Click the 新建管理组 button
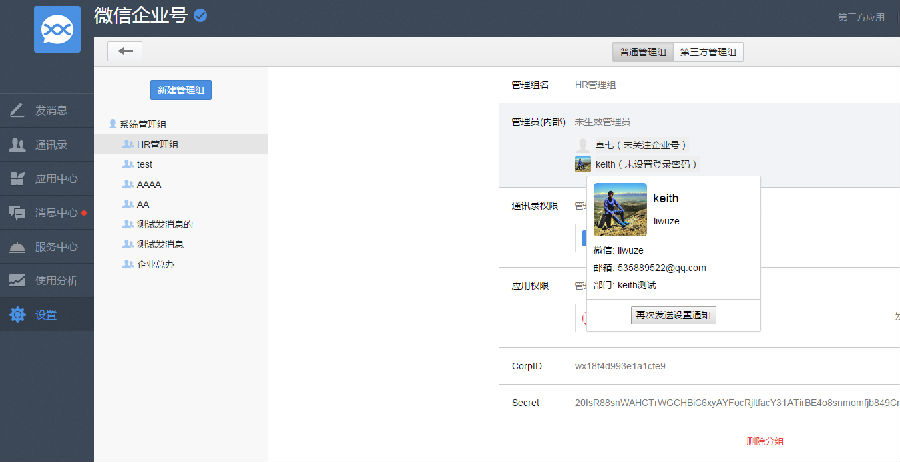This screenshot has width=900, height=462. coord(181,90)
